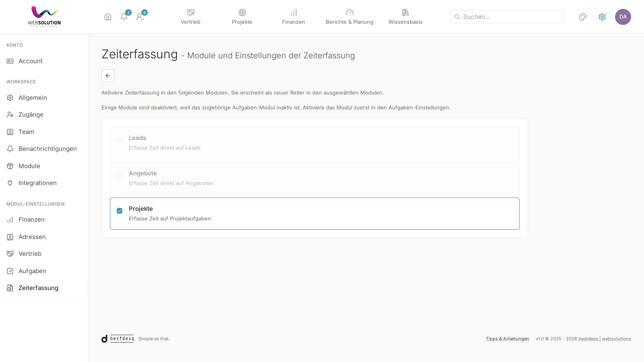Go to the home dashboard icon
The image size is (644, 362).
[108, 17]
